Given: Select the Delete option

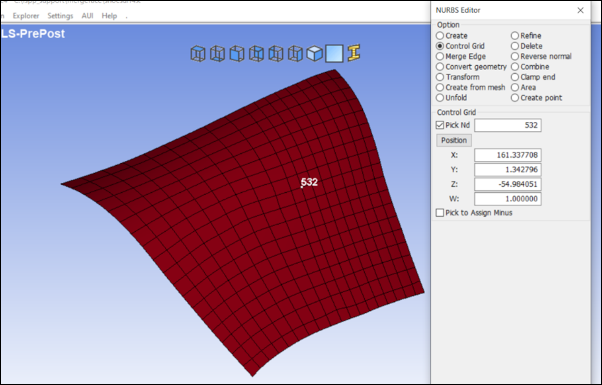Looking at the screenshot, I should pos(527,46).
